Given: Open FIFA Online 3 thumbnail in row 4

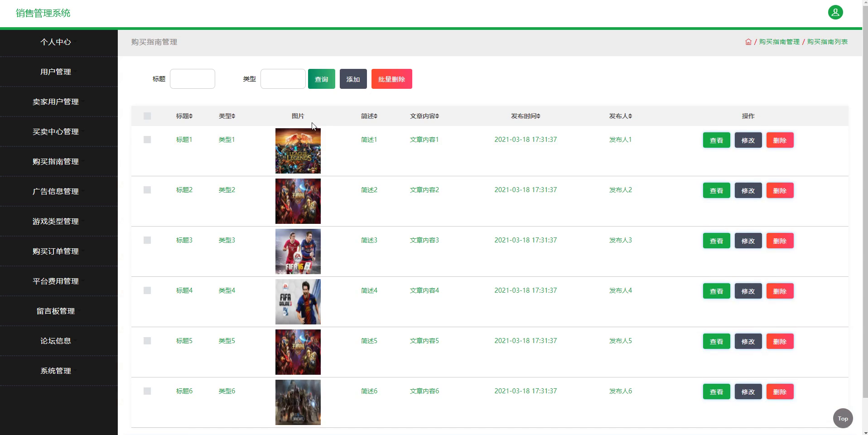Looking at the screenshot, I should (298, 302).
